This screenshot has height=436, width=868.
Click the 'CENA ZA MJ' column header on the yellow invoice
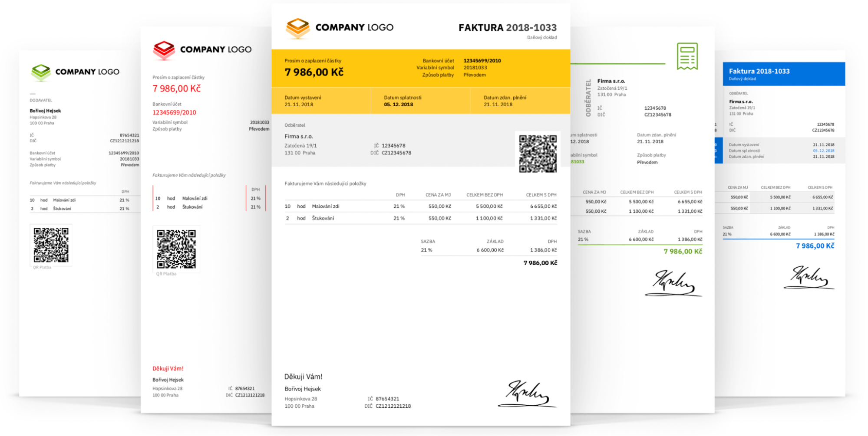[438, 195]
